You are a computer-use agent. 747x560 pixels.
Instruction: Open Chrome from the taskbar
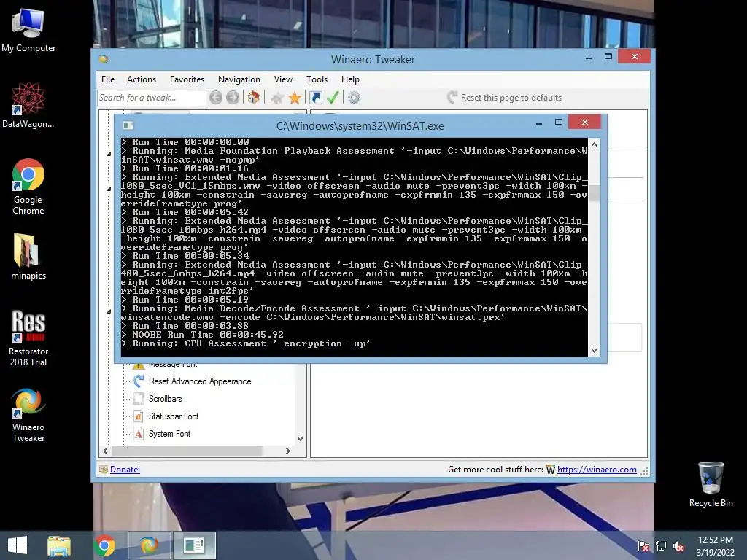105,545
